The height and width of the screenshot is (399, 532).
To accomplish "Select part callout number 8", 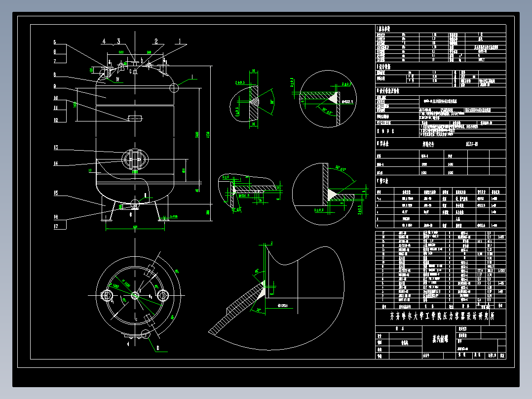I will click(x=55, y=75).
